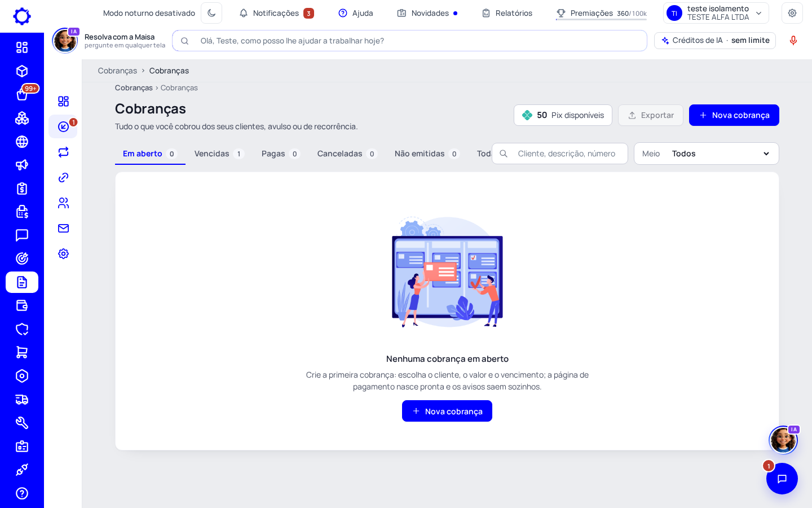812x508 pixels.
Task: Open the floating chat button with badge
Action: (x=782, y=479)
